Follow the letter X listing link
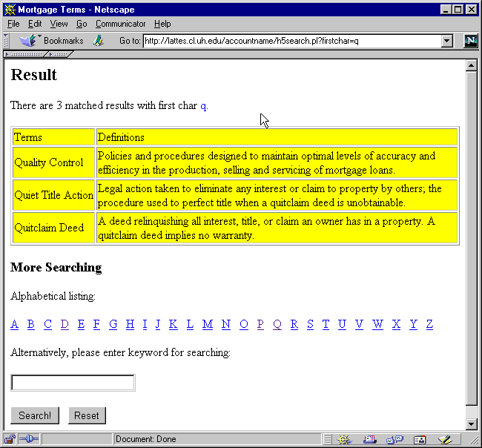This screenshot has width=482, height=448. [396, 324]
